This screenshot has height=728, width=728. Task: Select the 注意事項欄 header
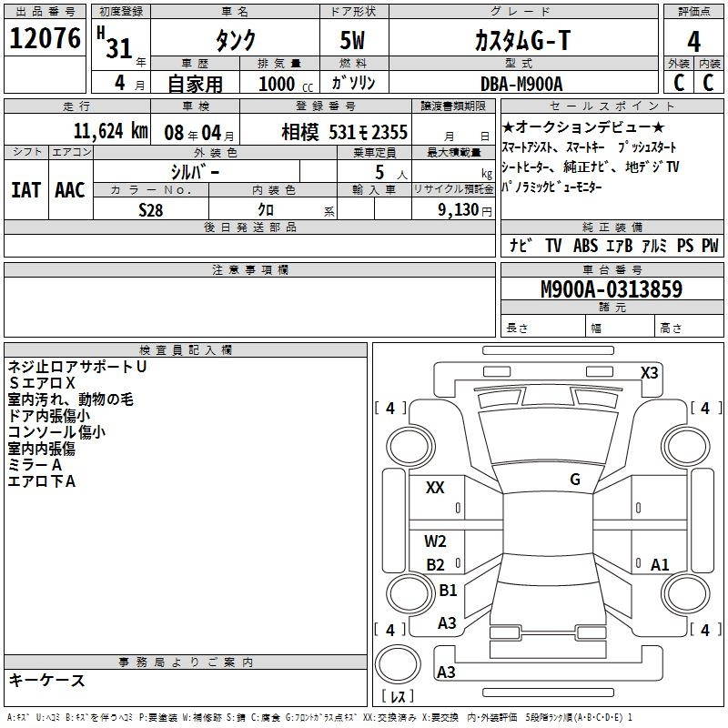[x=250, y=269]
